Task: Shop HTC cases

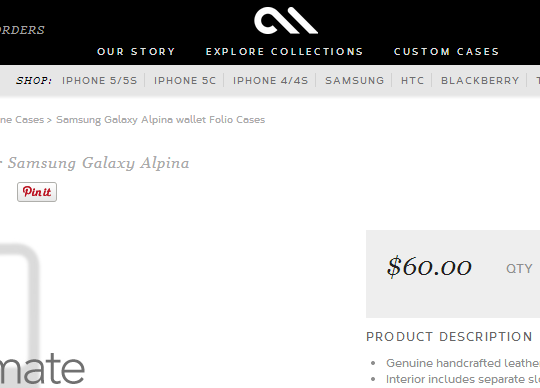Action: 412,81
